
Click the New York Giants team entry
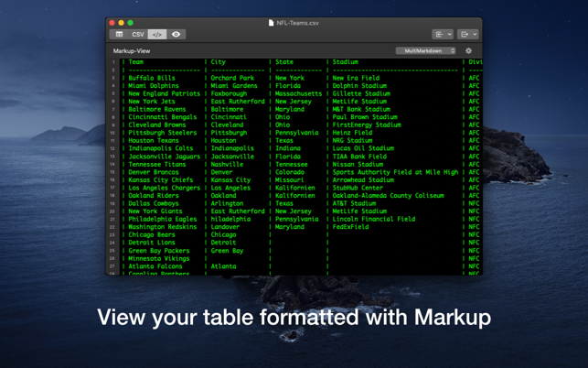[155, 211]
